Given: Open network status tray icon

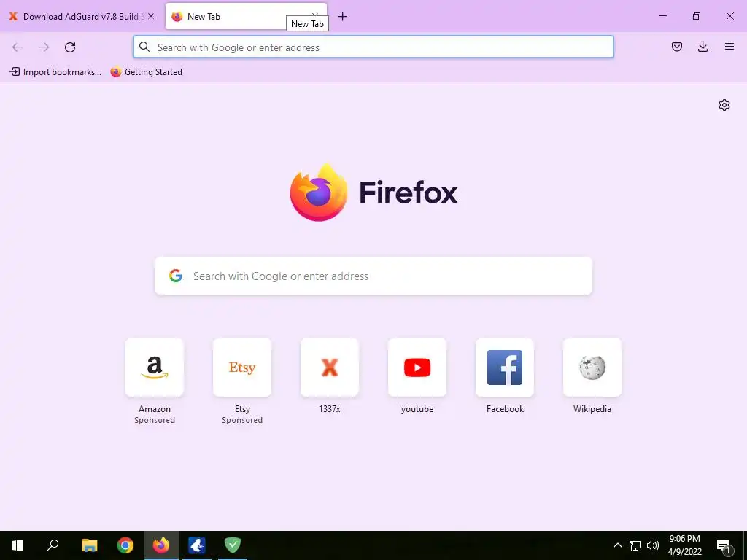Looking at the screenshot, I should pos(635,545).
